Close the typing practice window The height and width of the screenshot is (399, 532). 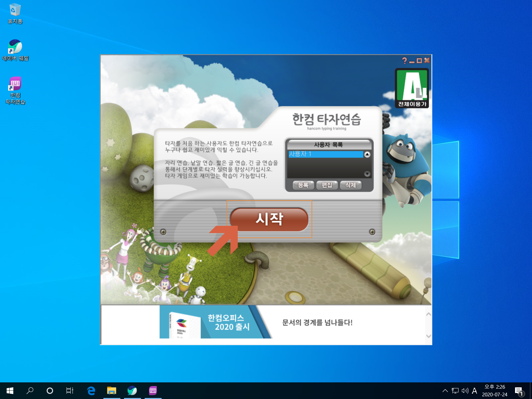click(427, 60)
